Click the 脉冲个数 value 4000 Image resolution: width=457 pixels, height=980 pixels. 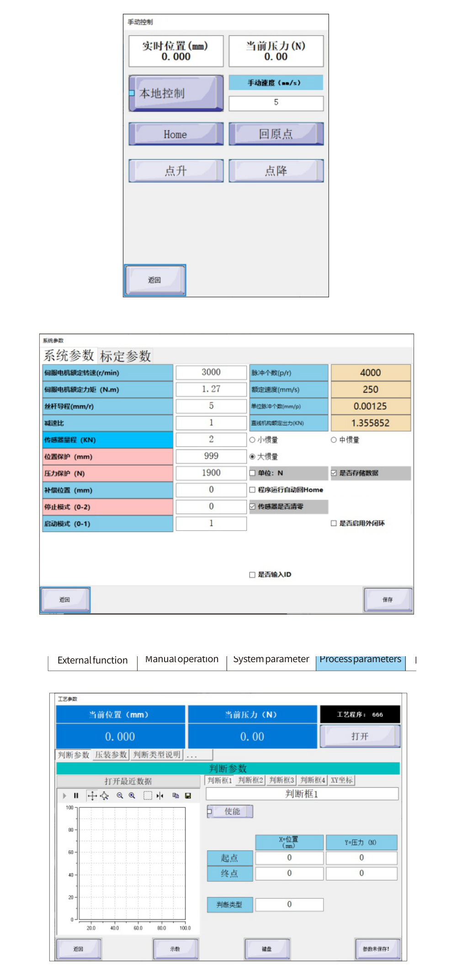coord(371,373)
